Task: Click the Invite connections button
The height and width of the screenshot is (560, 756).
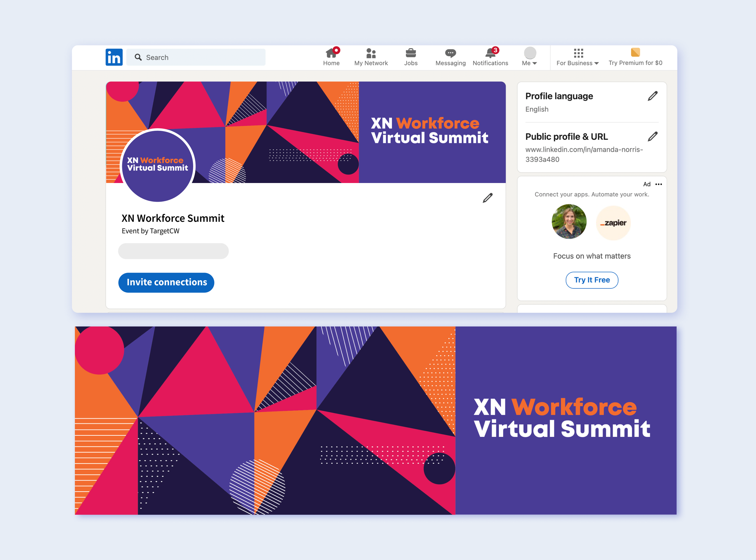Action: point(166,282)
